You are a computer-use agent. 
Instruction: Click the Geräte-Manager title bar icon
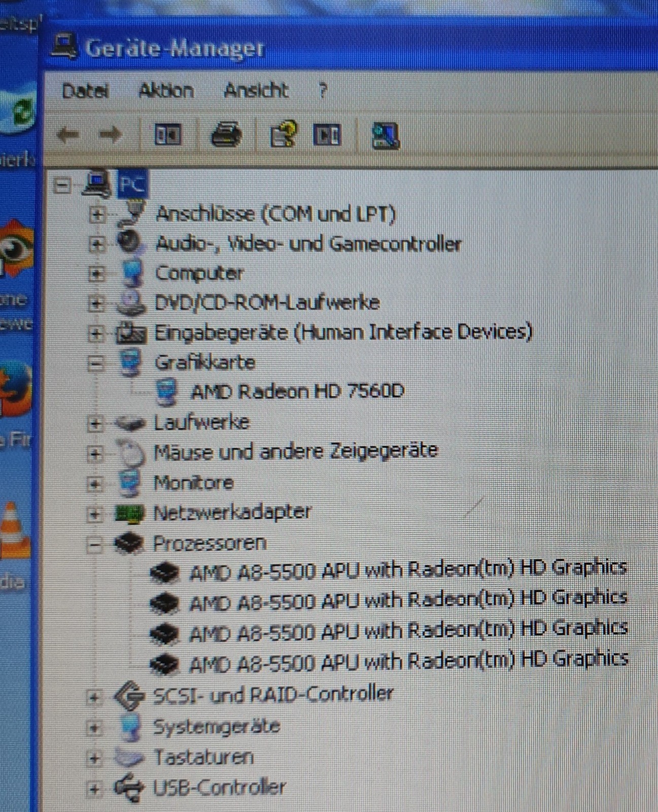(64, 46)
